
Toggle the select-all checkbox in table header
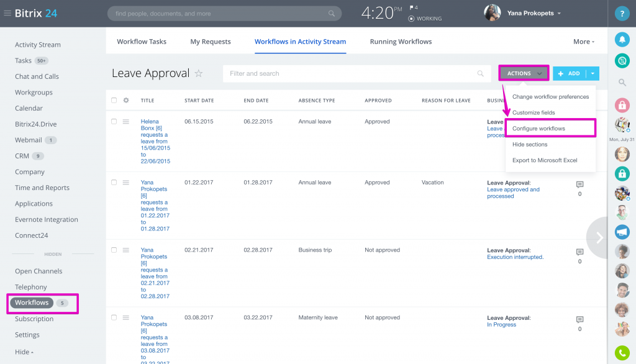tap(114, 100)
